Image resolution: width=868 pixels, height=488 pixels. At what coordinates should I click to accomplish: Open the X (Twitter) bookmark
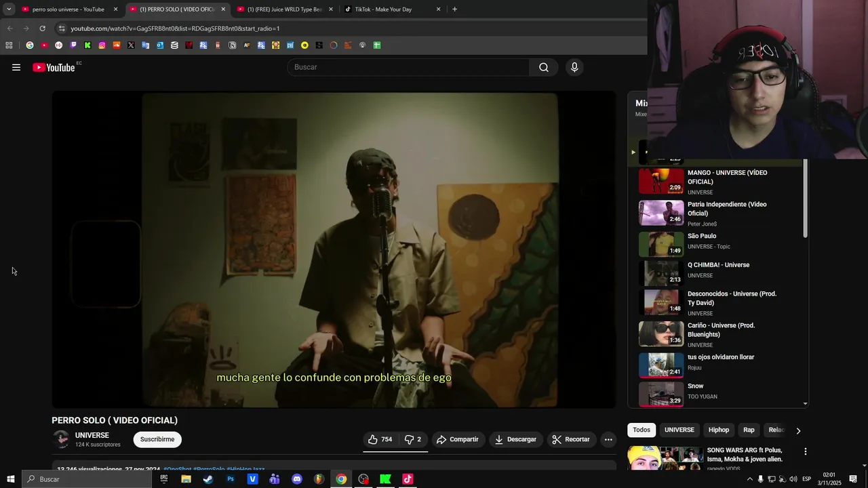pos(131,45)
